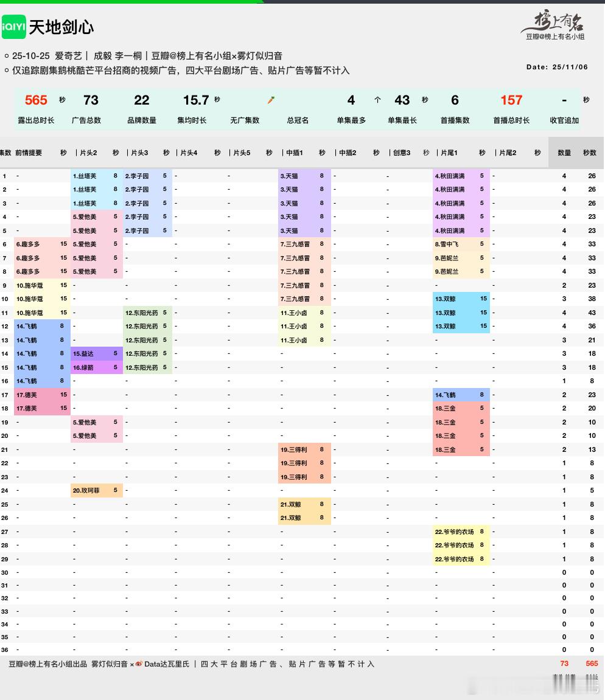Click the date label 25/11/06
The height and width of the screenshot is (700, 605).
click(x=570, y=67)
